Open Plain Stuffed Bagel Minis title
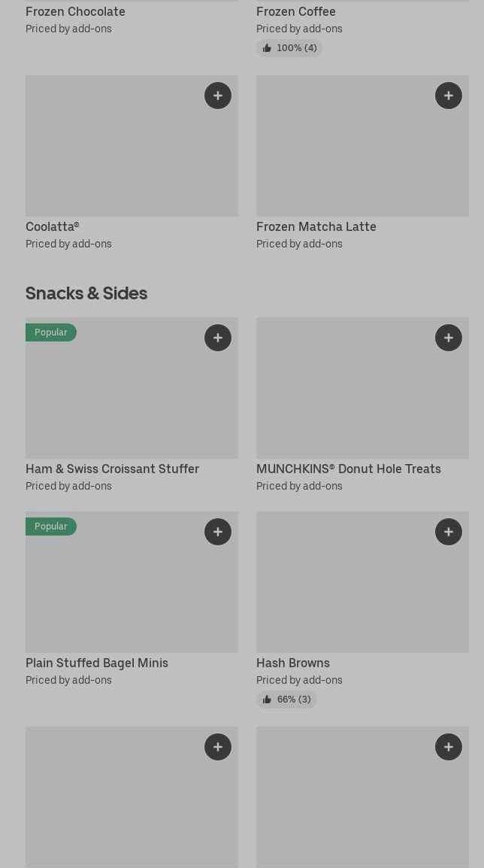This screenshot has height=868, width=484. click(97, 663)
